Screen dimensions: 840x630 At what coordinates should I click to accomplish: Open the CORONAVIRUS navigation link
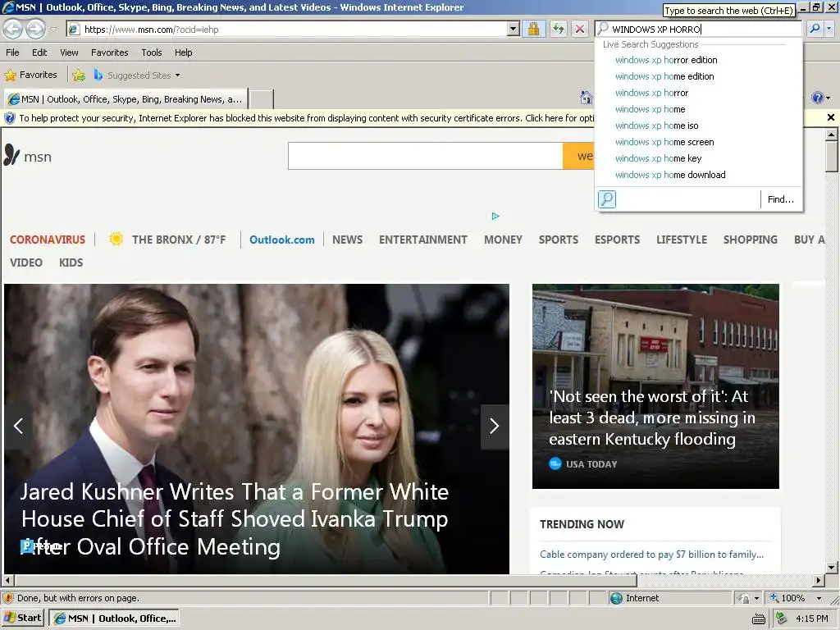coord(47,240)
